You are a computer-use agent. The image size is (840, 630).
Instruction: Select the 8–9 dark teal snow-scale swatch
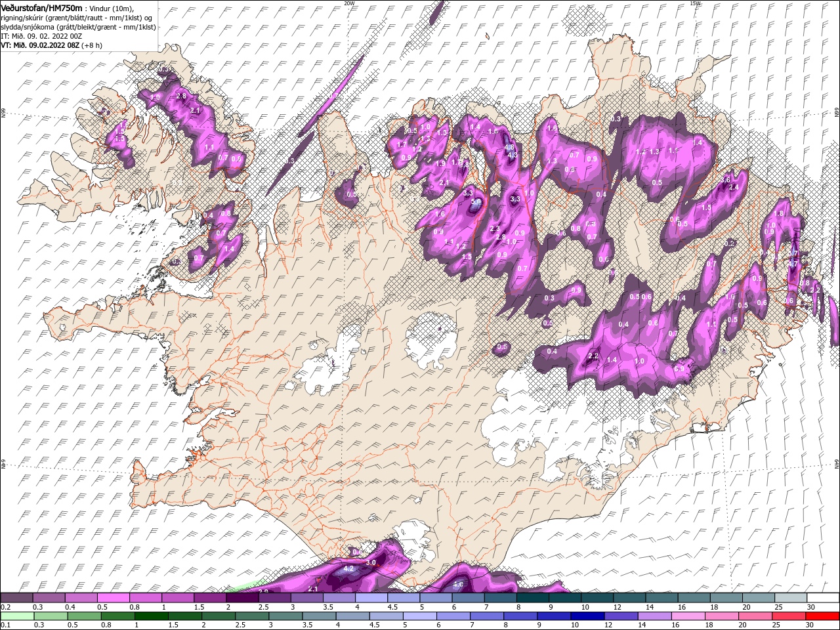tap(532, 597)
